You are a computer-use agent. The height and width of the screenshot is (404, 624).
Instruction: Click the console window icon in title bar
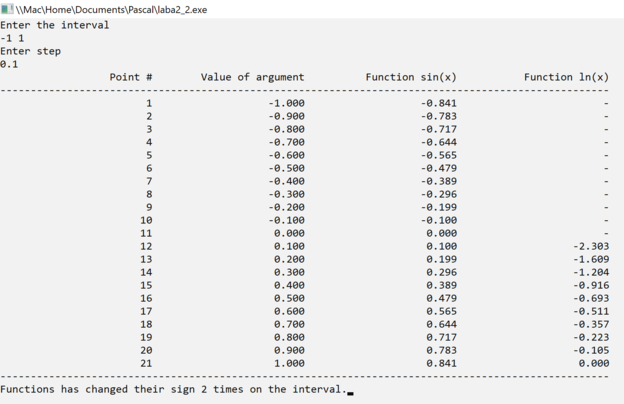(x=7, y=9)
